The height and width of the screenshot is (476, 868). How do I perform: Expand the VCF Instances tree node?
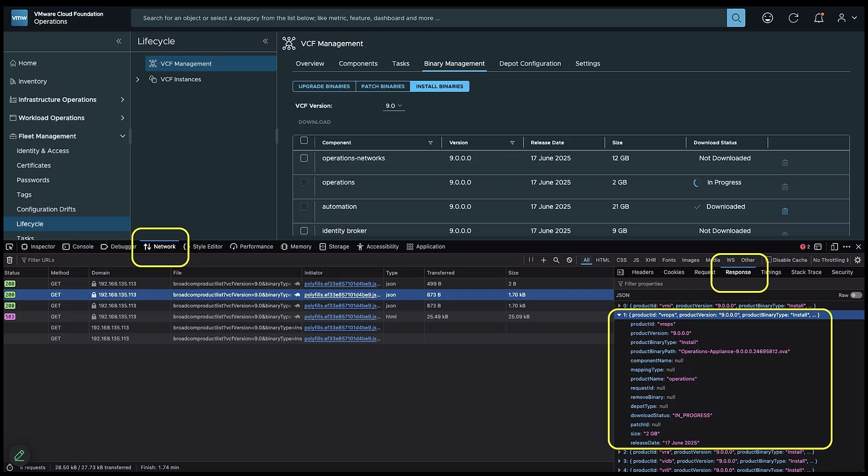[138, 80]
